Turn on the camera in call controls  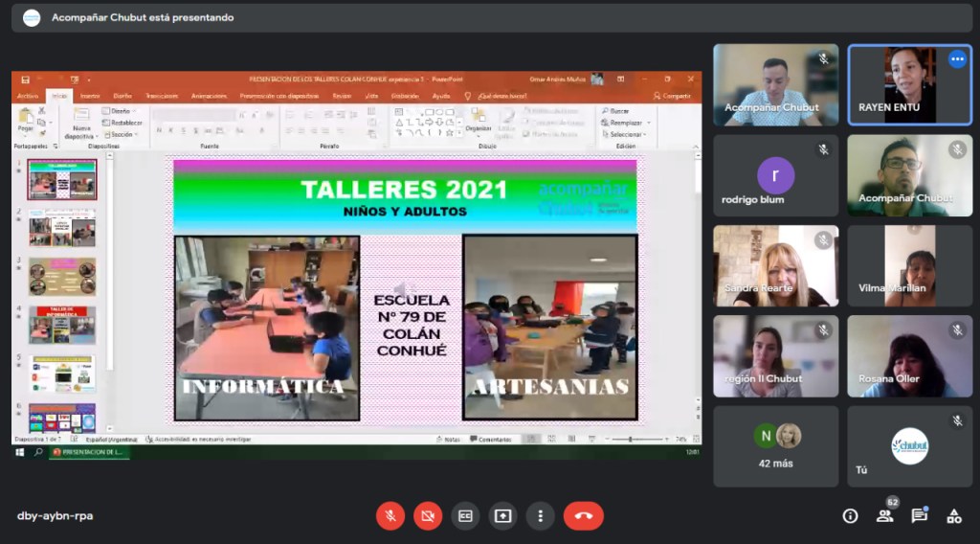(x=428, y=515)
